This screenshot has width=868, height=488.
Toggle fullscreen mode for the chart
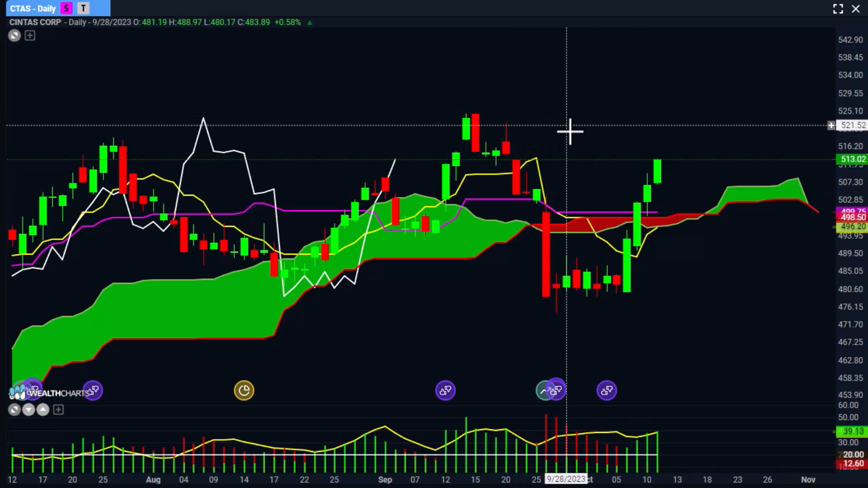[838, 9]
